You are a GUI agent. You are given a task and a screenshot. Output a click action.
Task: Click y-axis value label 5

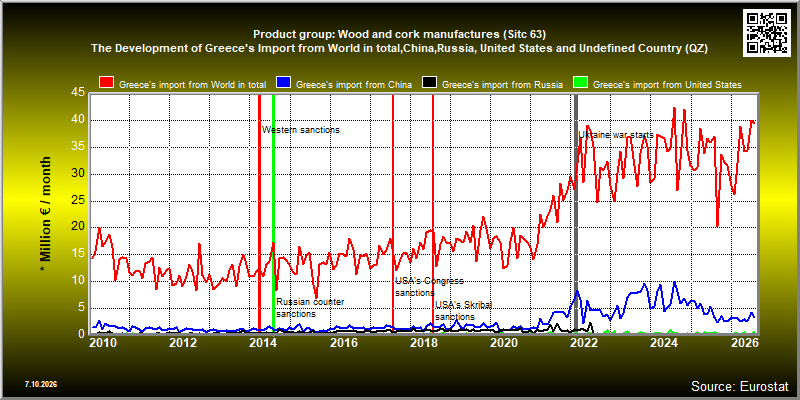82,308
